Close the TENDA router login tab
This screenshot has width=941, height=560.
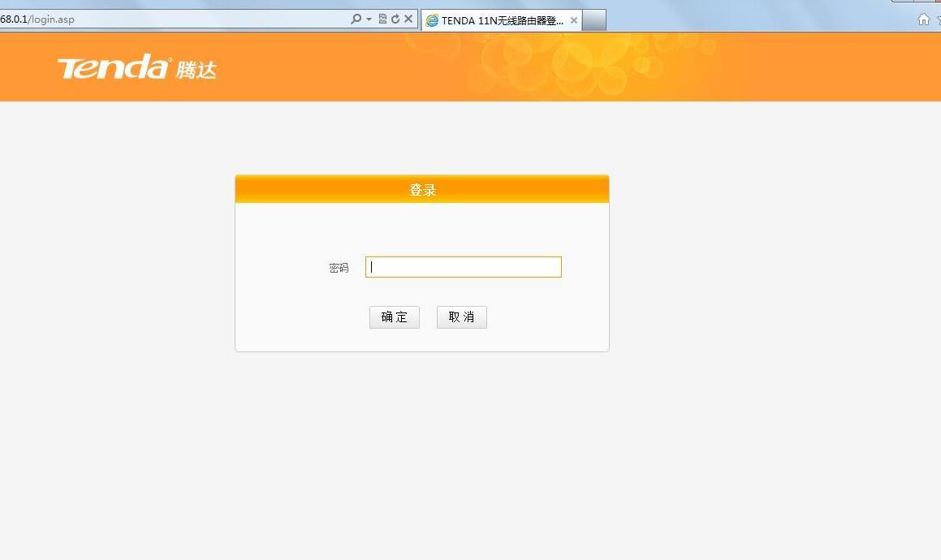tap(574, 19)
